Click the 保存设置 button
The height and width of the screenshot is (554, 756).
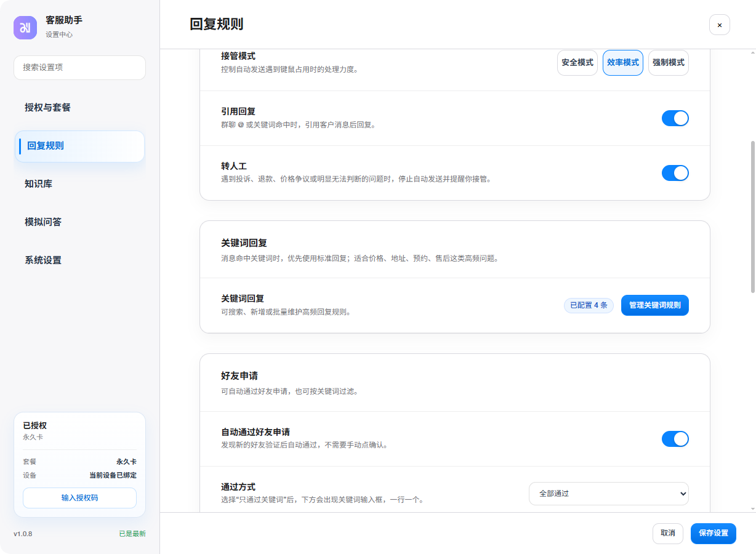click(714, 533)
